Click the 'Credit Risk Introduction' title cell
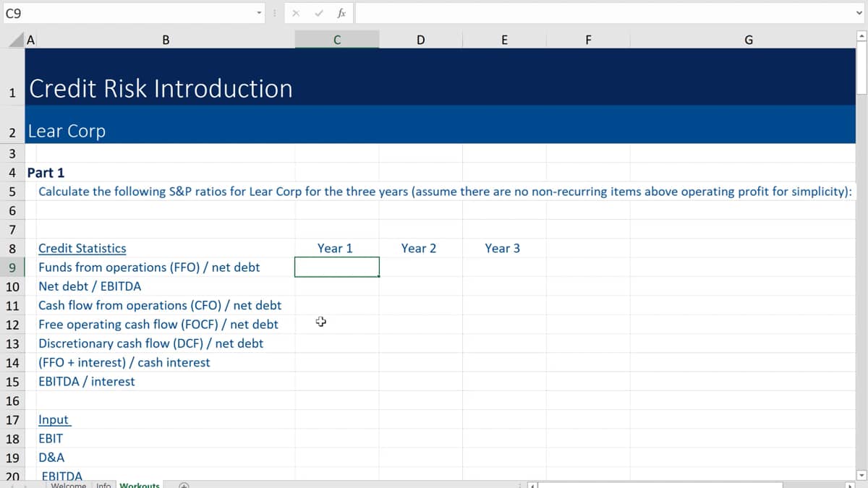This screenshot has height=488, width=868. coord(160,89)
